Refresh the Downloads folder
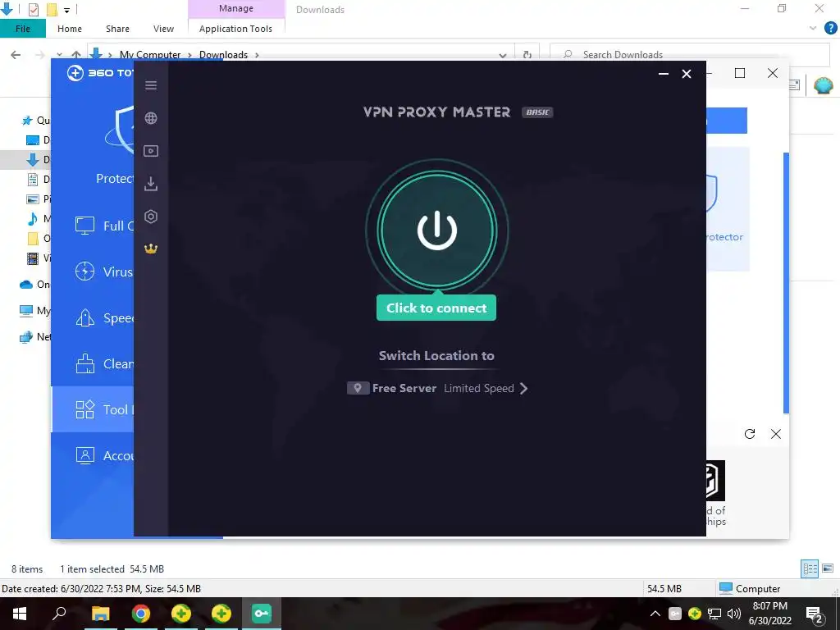The width and height of the screenshot is (840, 630). [527, 55]
